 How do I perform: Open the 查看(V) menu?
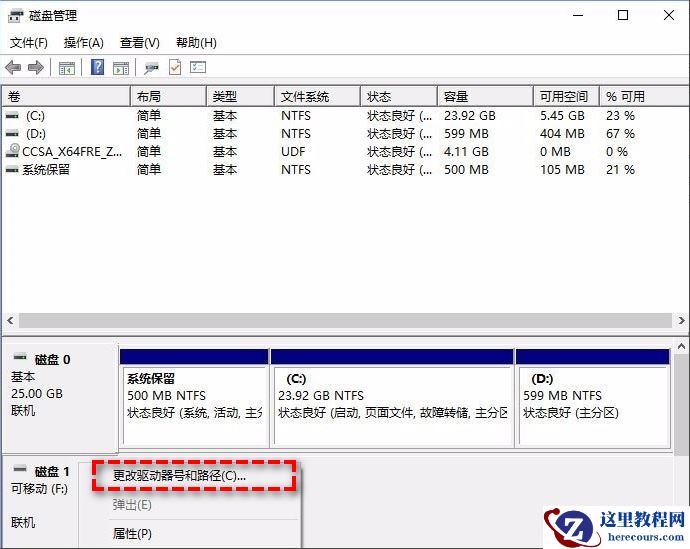139,43
